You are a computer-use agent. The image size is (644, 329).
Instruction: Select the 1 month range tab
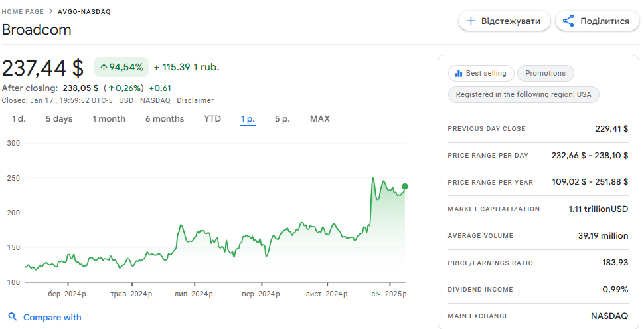tap(109, 119)
